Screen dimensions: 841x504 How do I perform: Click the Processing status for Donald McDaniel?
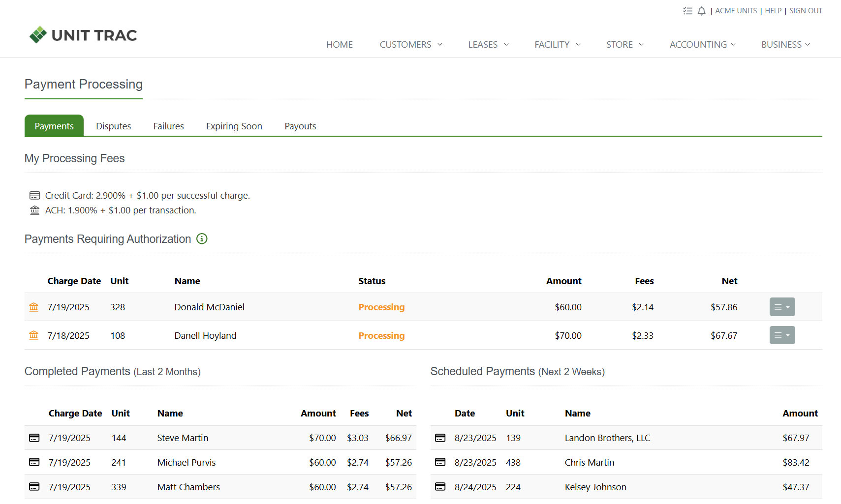(x=381, y=307)
